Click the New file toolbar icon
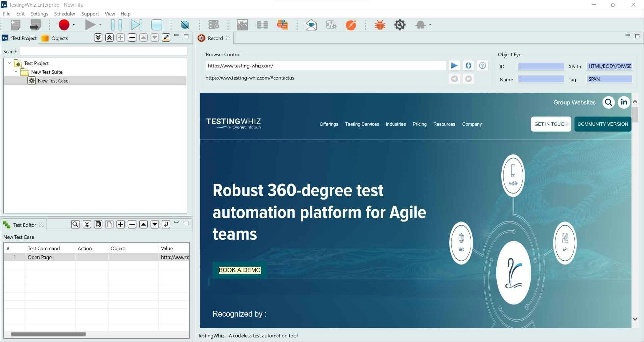Screen dimensions: 644x342 coord(15,25)
